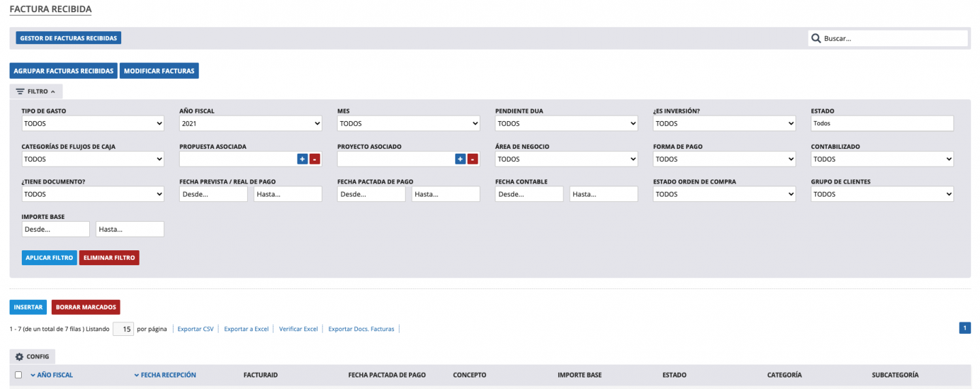Click the Importe Base Desde field

(55, 229)
